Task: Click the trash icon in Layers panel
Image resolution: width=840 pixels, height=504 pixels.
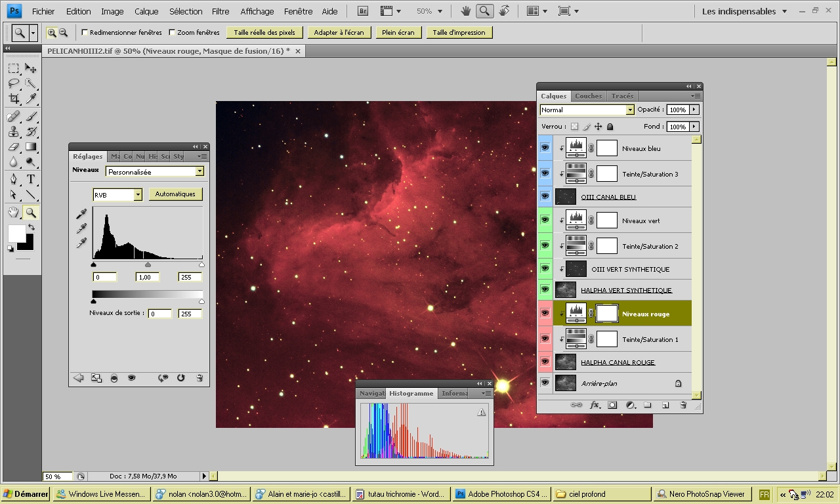Action: (683, 405)
